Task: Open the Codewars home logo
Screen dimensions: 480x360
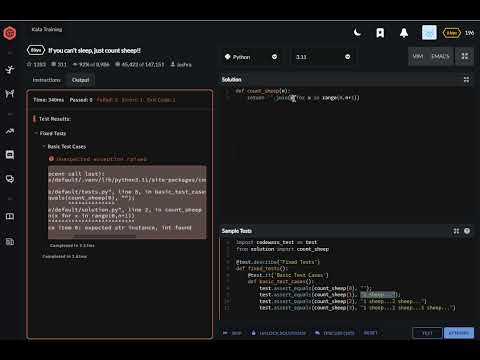Action: [10, 33]
